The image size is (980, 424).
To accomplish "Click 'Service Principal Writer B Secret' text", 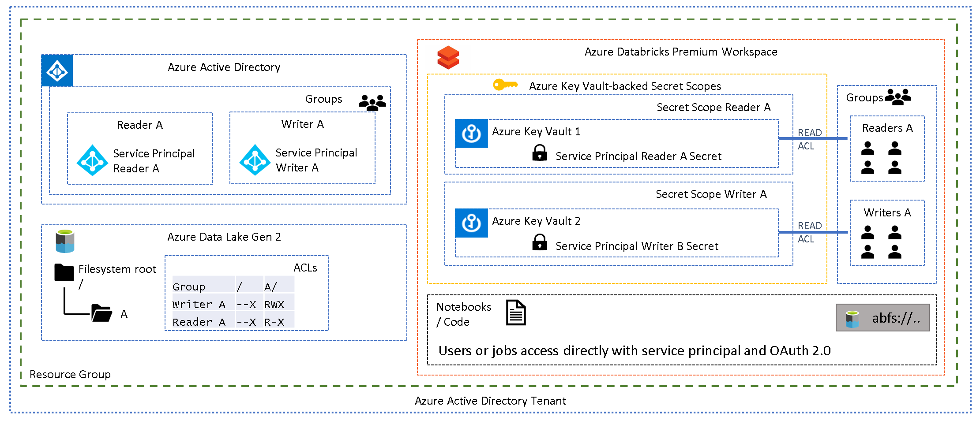I will coord(637,246).
